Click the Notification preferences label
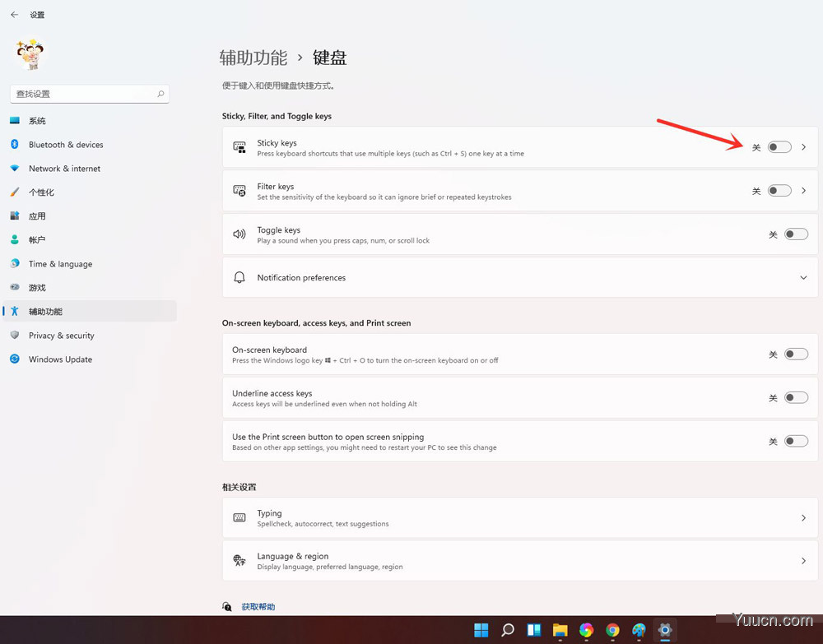The height and width of the screenshot is (644, 823). tap(301, 277)
